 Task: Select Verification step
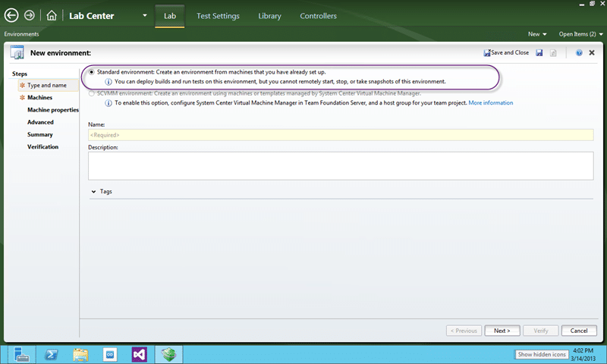[42, 147]
